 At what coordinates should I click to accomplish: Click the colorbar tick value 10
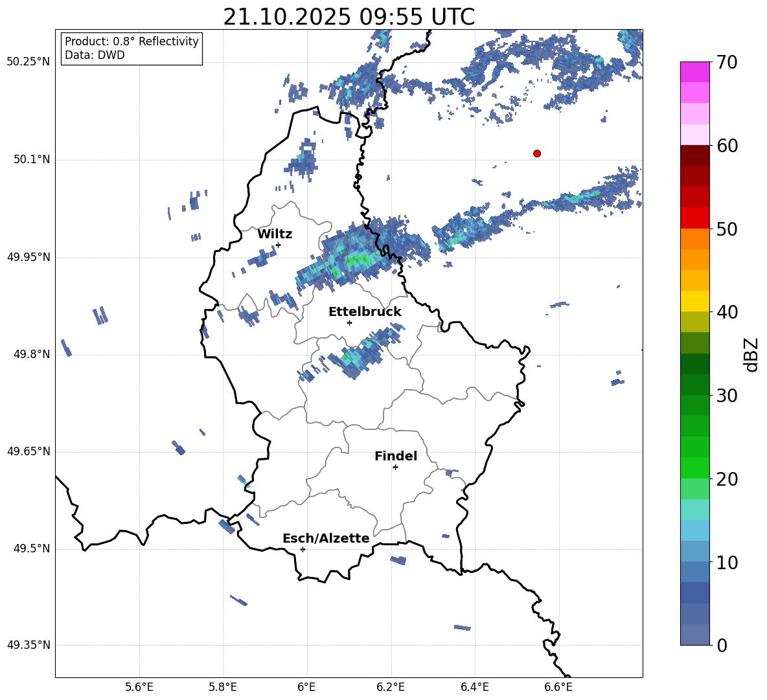[x=727, y=563]
